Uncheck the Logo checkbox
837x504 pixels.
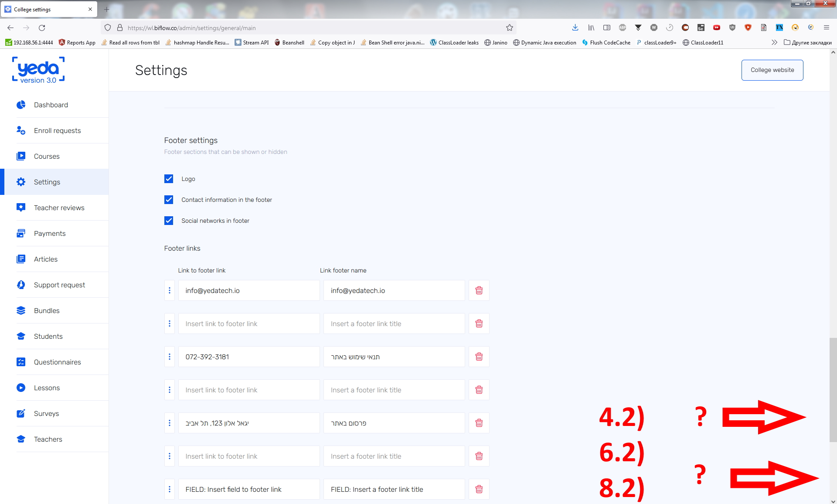coord(169,179)
